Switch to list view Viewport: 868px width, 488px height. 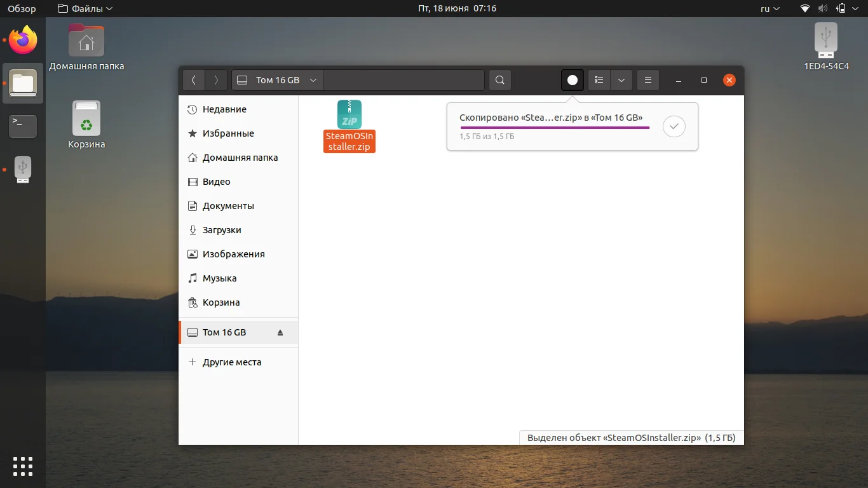point(599,80)
